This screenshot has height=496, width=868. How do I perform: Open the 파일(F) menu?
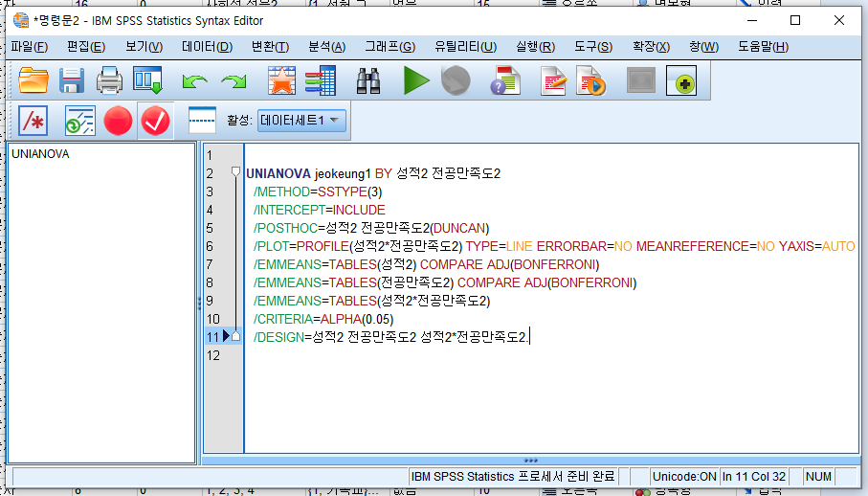[30, 47]
